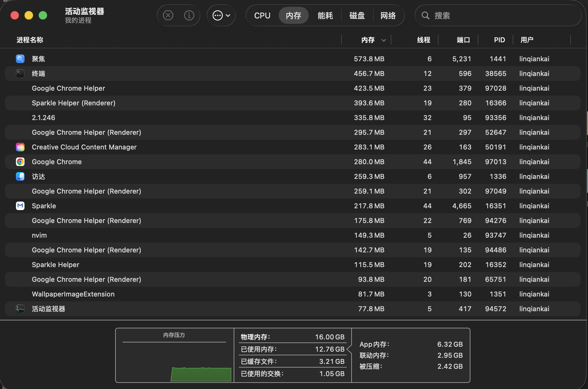
Task: Switch to the 能耗 energy tab
Action: click(325, 15)
